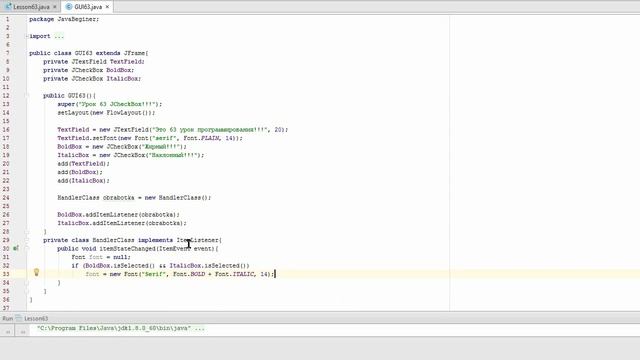Collapse the GUI63 constructor at line 12
Image resolution: width=640 pixels, height=360 pixels.
pos(27,96)
